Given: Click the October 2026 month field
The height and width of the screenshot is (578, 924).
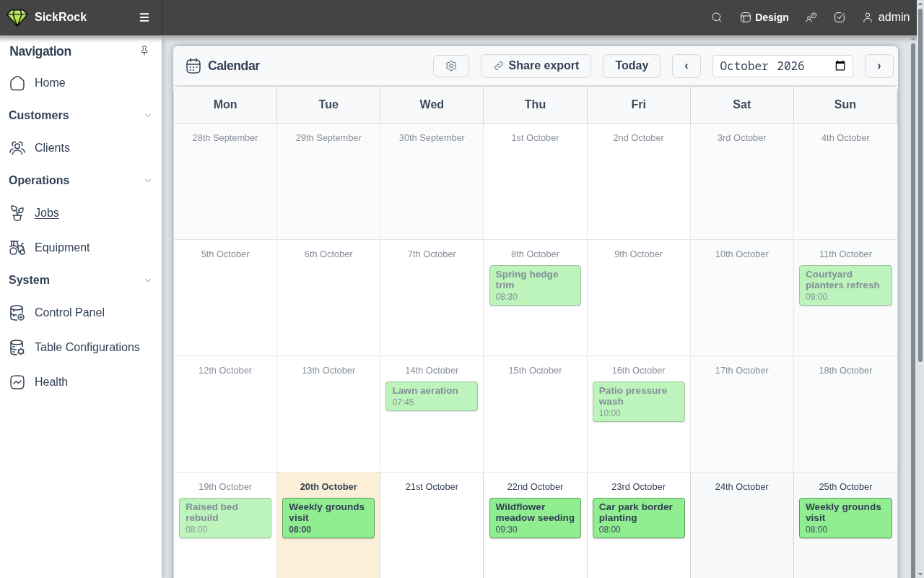Looking at the screenshot, I should (x=783, y=66).
